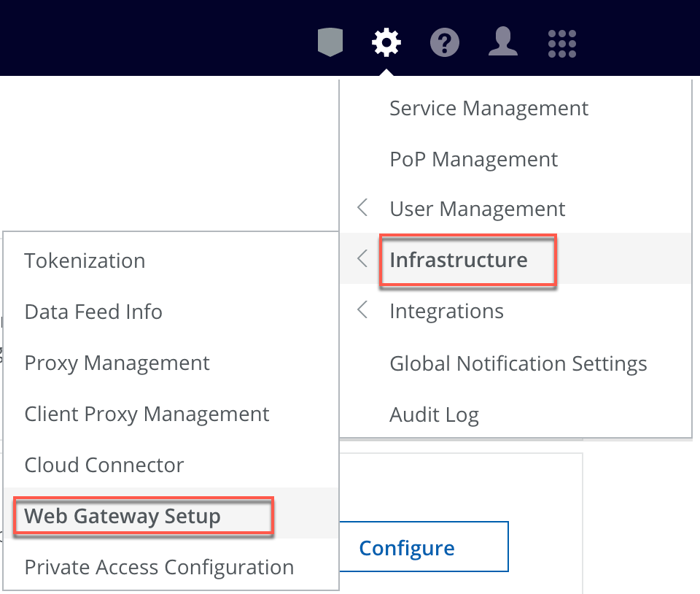This screenshot has width=700, height=594.
Task: Open Global Notification Settings
Action: (x=518, y=363)
